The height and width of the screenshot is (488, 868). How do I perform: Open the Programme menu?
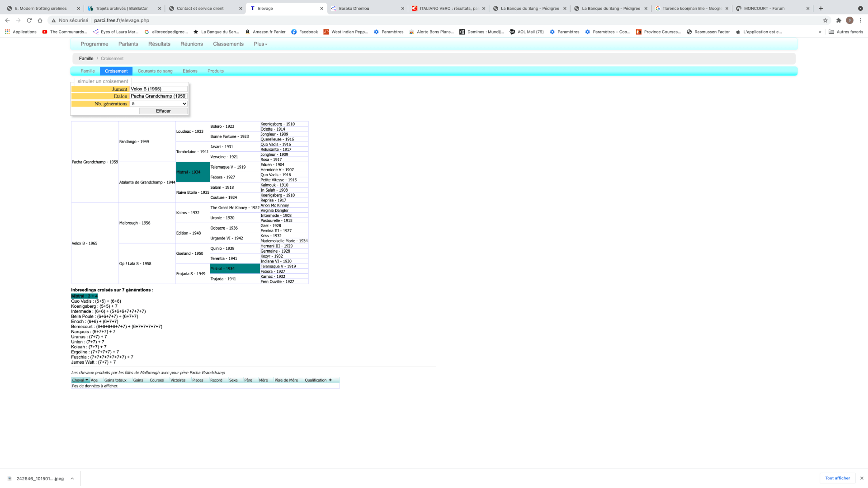tap(94, 44)
